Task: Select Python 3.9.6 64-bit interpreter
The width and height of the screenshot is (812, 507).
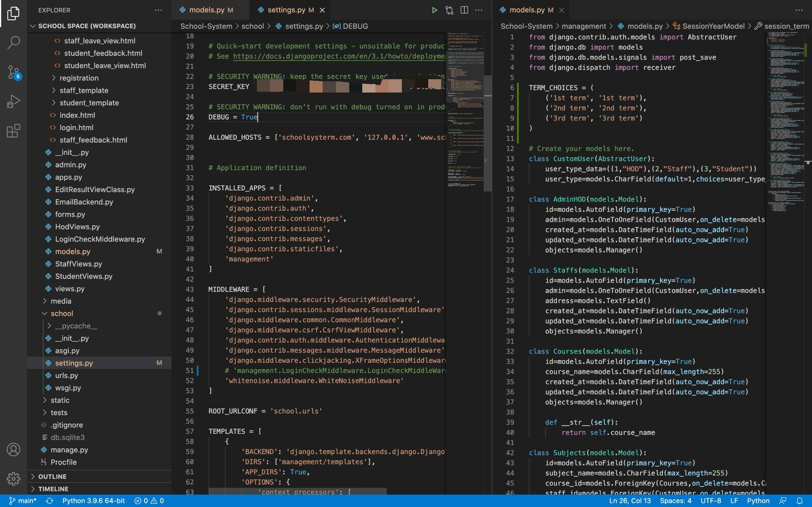Action: (x=93, y=501)
